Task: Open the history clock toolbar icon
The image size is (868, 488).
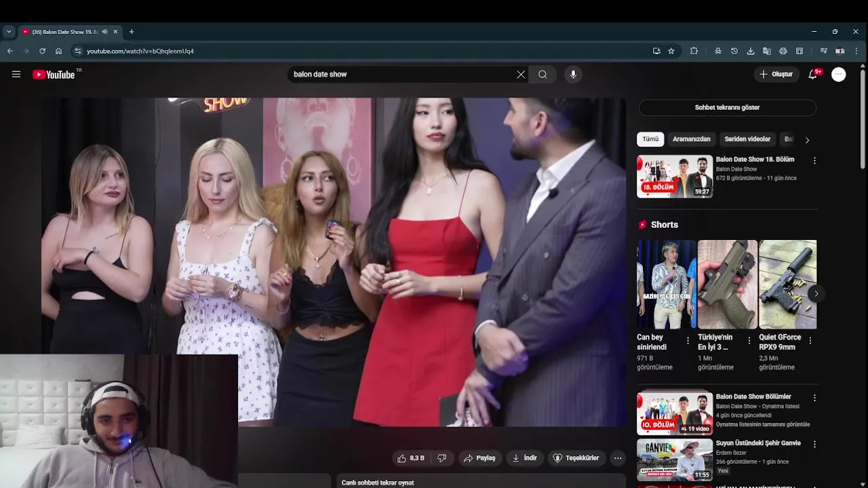Action: click(x=734, y=51)
